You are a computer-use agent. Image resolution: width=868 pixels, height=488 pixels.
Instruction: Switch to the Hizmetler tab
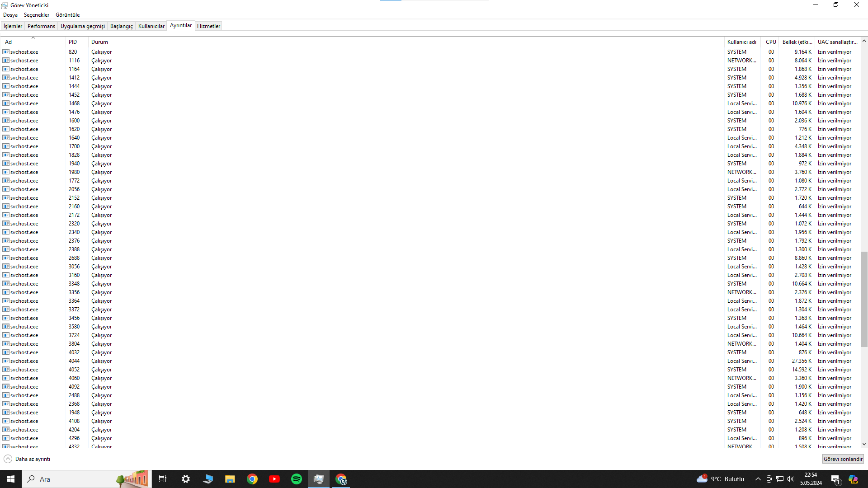click(208, 26)
